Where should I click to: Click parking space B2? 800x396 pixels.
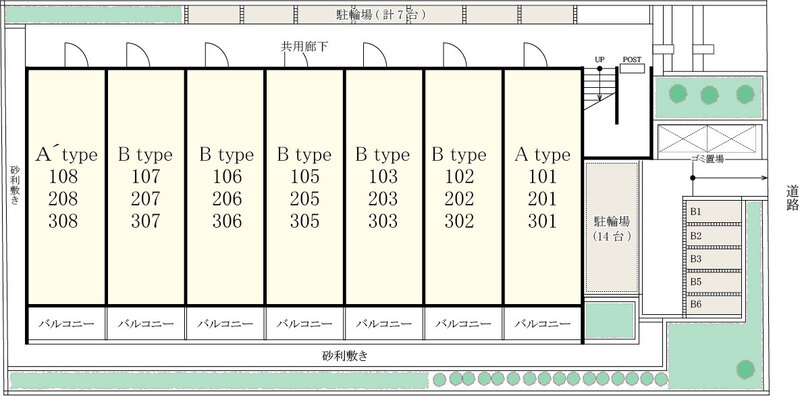pyautogui.click(x=715, y=235)
